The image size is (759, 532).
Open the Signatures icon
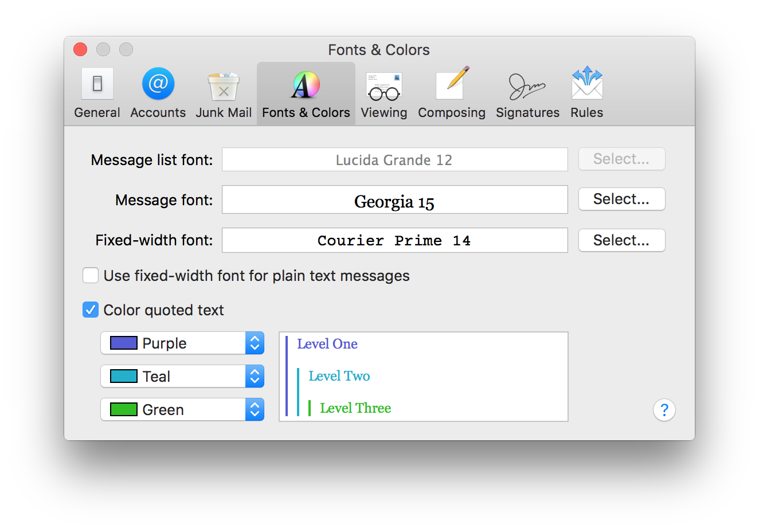(x=527, y=87)
